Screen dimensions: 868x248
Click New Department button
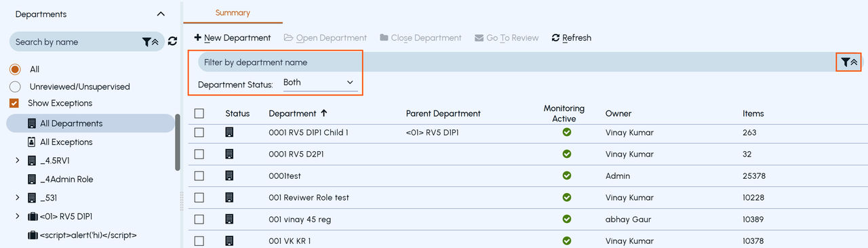coord(233,38)
